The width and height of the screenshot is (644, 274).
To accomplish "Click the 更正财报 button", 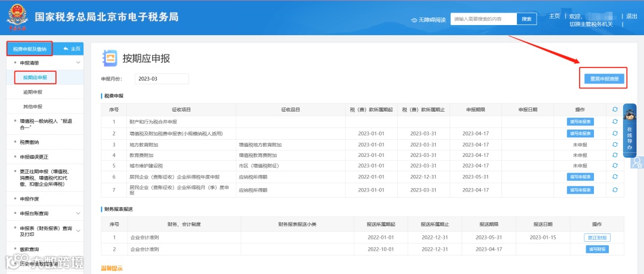I will (x=597, y=238).
